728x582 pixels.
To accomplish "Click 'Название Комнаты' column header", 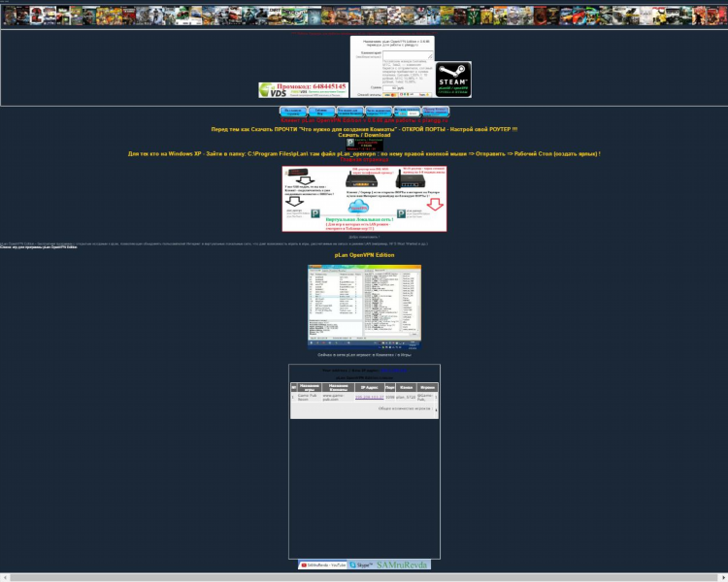I will click(x=338, y=388).
